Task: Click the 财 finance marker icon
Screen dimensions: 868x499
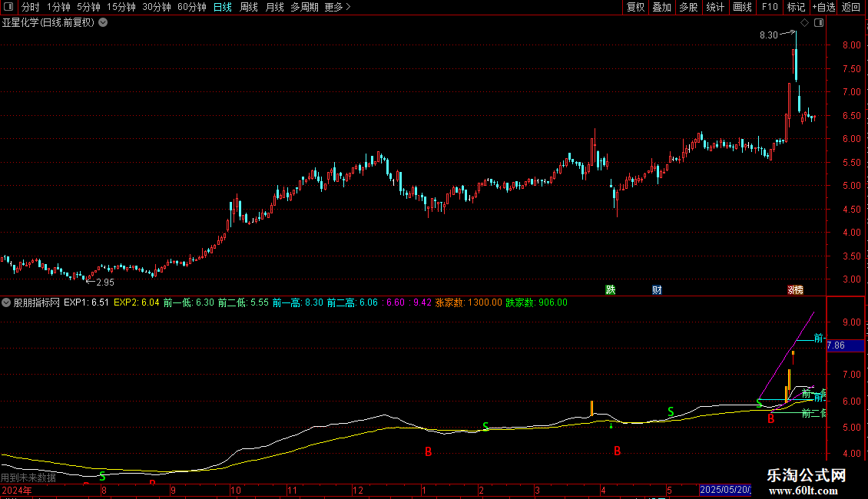Action: tap(657, 289)
